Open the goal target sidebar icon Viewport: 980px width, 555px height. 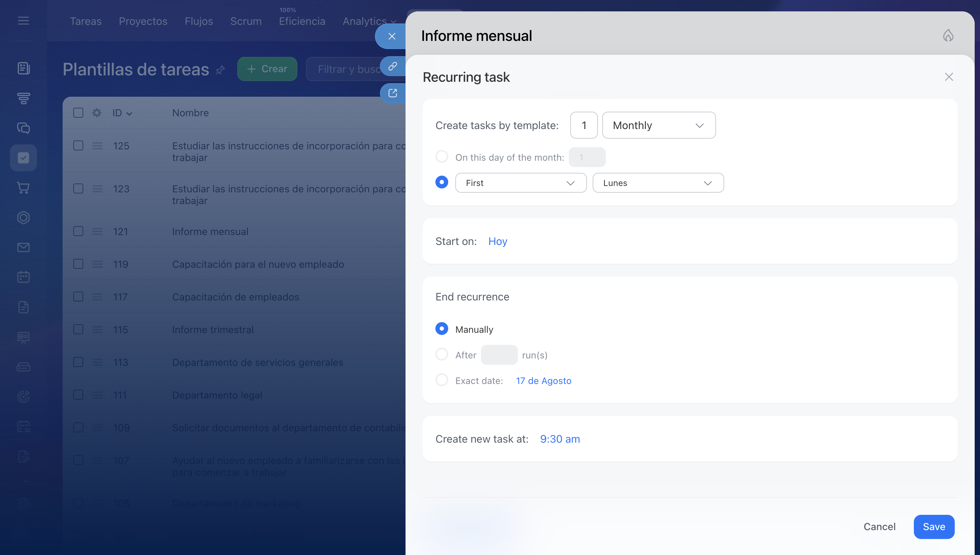(x=23, y=397)
